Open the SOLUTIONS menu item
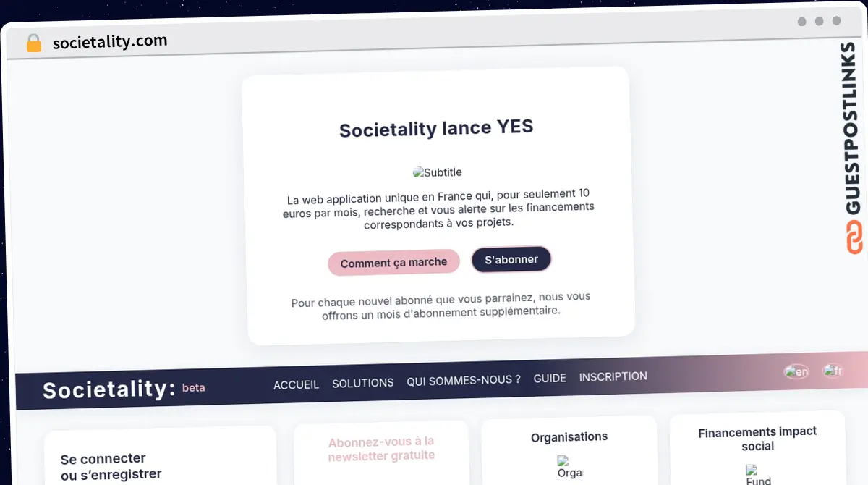The height and width of the screenshot is (485, 868). pos(362,383)
